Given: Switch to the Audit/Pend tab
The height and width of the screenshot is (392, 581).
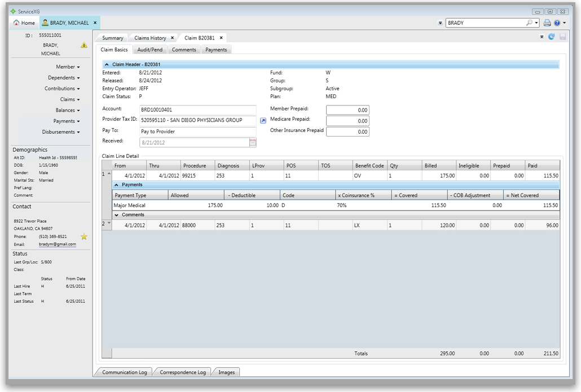Looking at the screenshot, I should coord(150,50).
